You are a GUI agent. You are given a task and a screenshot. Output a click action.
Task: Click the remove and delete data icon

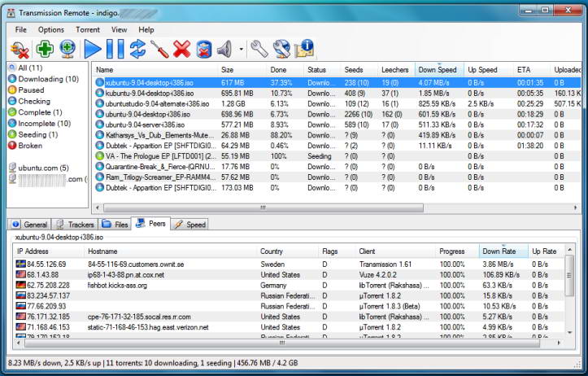tap(204, 49)
